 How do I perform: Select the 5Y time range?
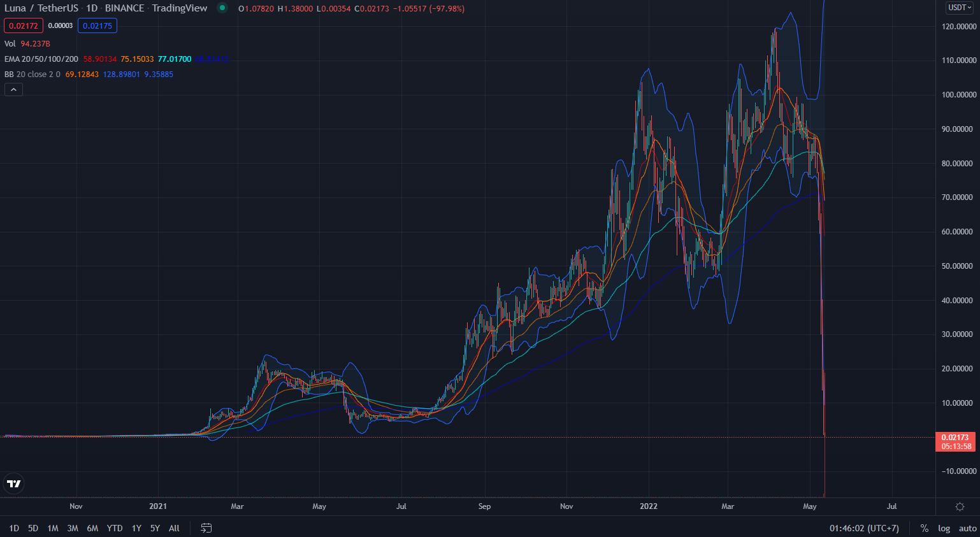[x=155, y=528]
